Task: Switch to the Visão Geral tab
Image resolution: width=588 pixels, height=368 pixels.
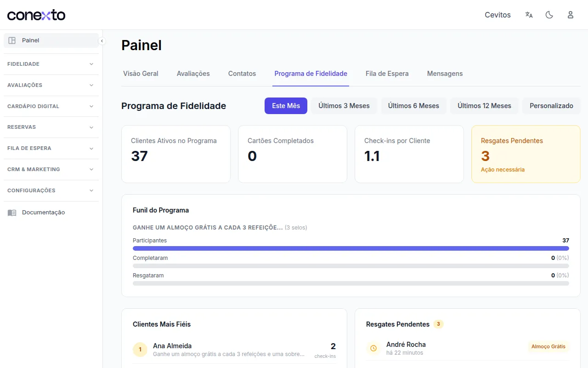Action: (141, 74)
